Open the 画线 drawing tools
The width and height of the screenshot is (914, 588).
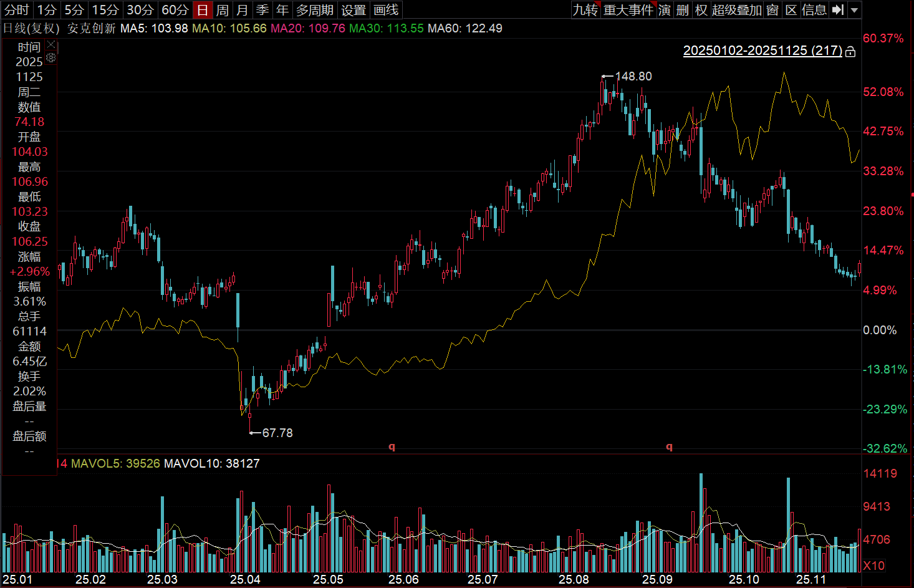point(386,10)
